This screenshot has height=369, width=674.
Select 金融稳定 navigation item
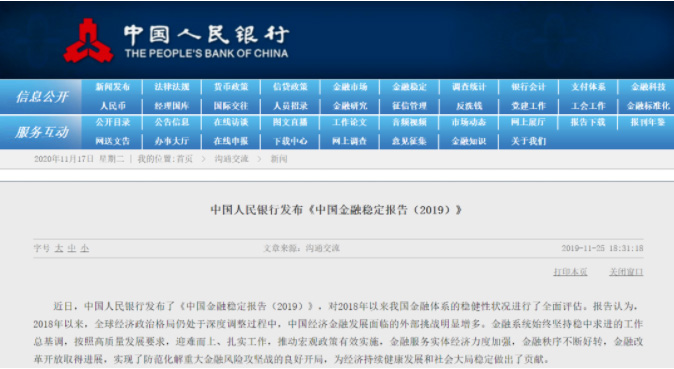point(409,87)
